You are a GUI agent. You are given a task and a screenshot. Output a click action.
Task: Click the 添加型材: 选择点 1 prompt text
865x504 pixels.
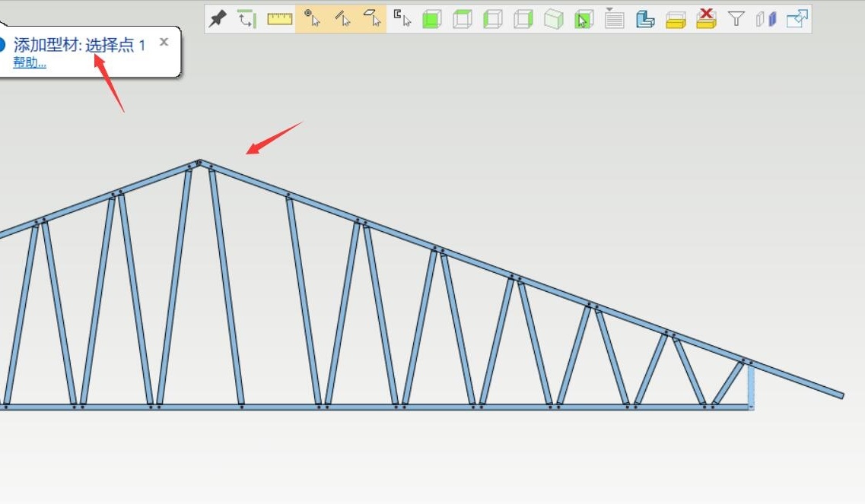[x=79, y=45]
